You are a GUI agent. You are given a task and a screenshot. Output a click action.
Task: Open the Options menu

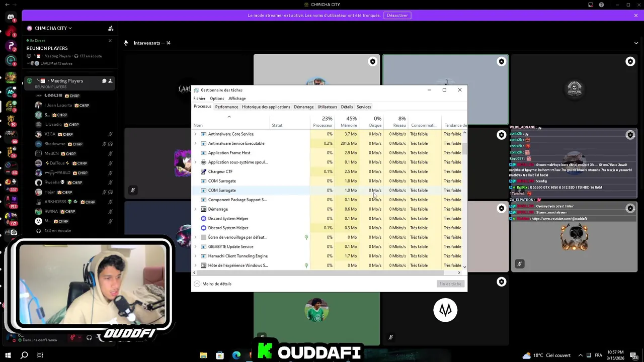[x=217, y=99]
